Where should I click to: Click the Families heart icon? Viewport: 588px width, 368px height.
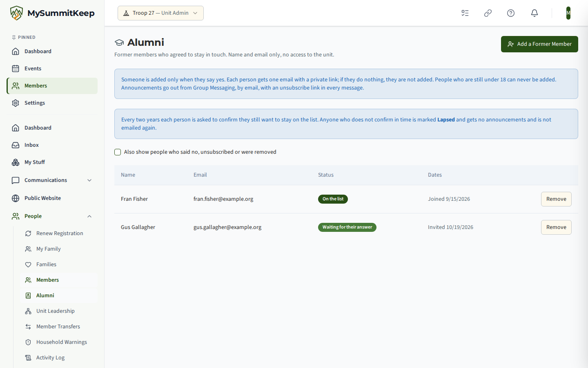pyautogui.click(x=28, y=265)
